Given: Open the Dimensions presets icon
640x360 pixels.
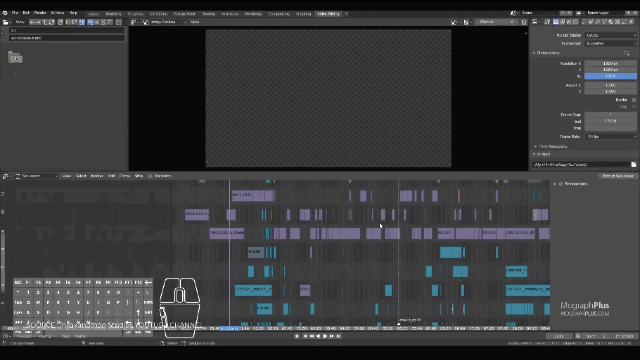Looking at the screenshot, I should click(627, 53).
